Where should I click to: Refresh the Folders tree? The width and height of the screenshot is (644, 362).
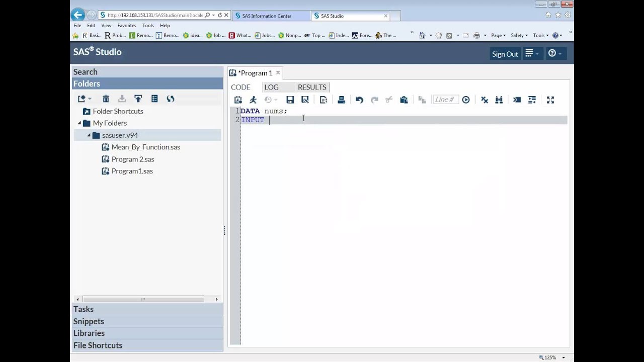[171, 99]
